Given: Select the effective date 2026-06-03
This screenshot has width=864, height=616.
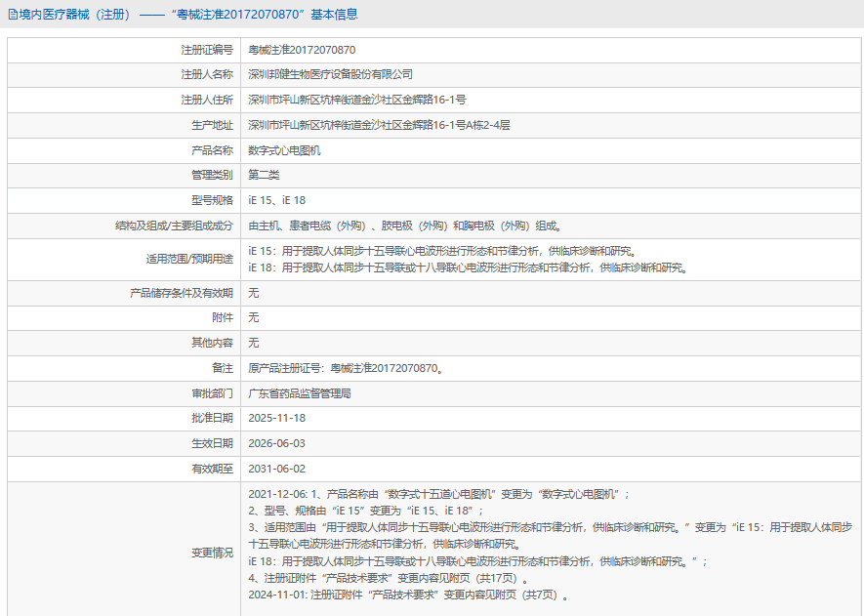Looking at the screenshot, I should click(276, 443).
